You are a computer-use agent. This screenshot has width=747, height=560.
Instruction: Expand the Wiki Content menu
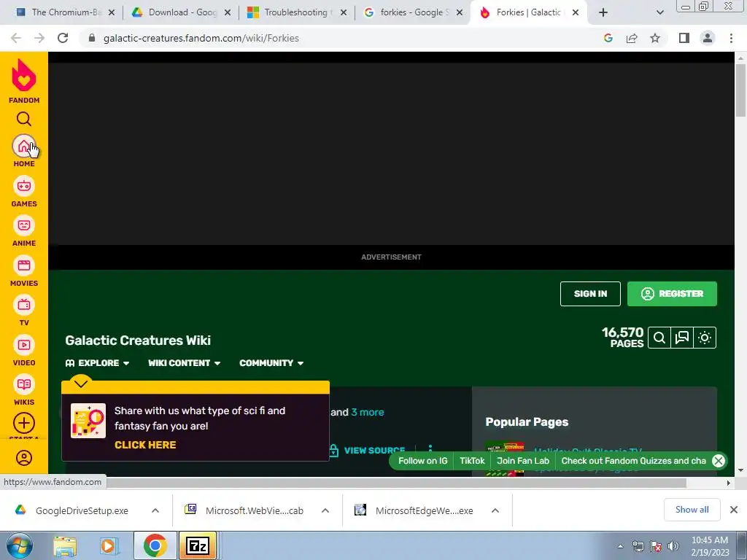pyautogui.click(x=185, y=363)
